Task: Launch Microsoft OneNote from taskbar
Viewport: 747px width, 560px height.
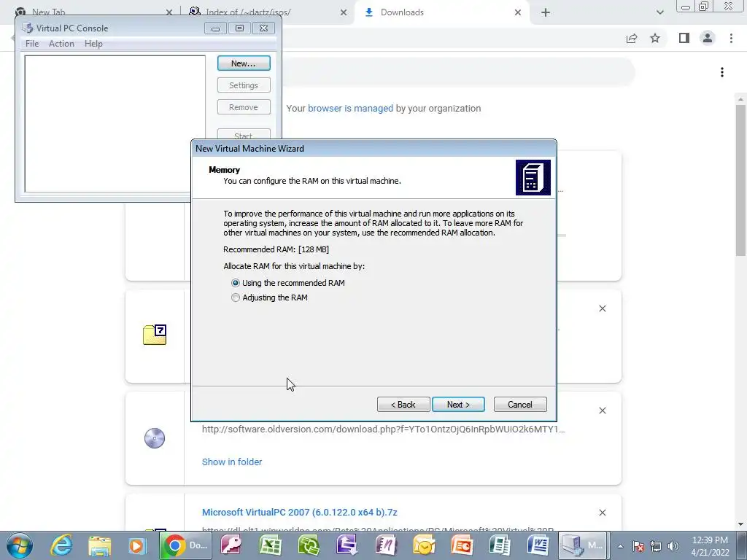Action: [x=385, y=545]
